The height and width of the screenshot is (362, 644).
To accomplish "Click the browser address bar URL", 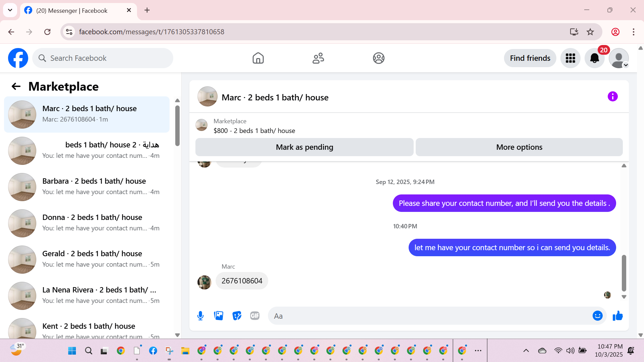I will [151, 32].
